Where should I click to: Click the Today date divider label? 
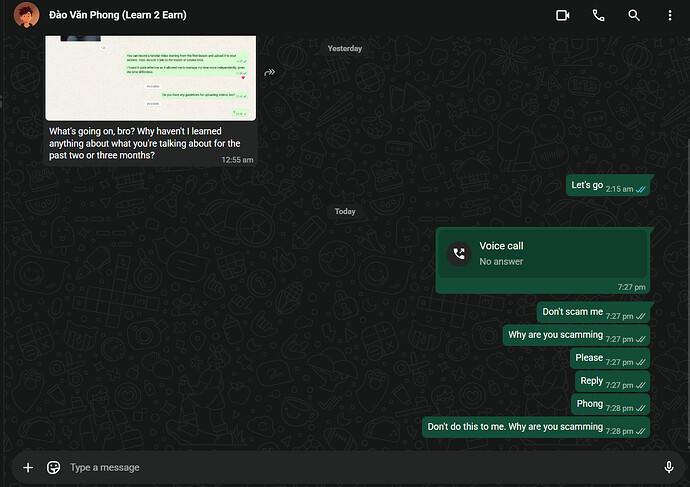click(x=345, y=212)
